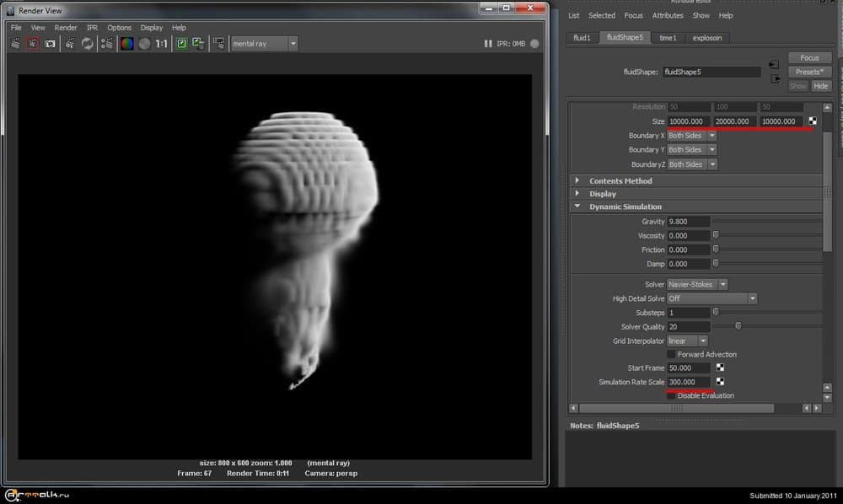
Task: Click the Render Region icon outlined in red
Action: [33, 44]
